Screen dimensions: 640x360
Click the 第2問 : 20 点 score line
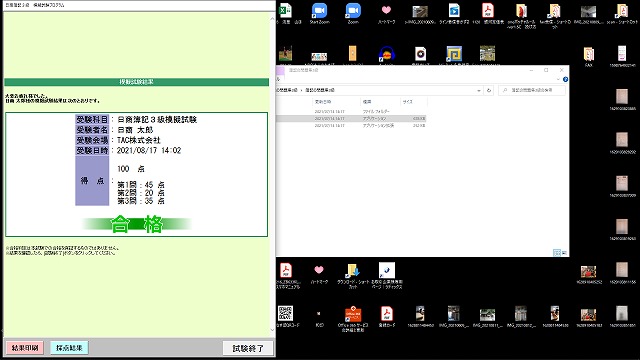[x=141, y=193]
